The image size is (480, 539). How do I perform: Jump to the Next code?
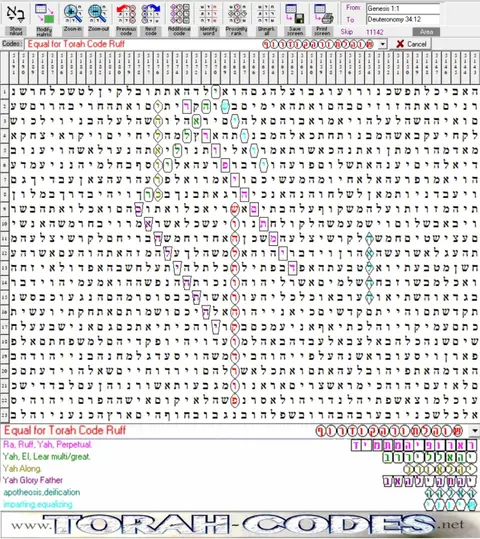pyautogui.click(x=151, y=19)
